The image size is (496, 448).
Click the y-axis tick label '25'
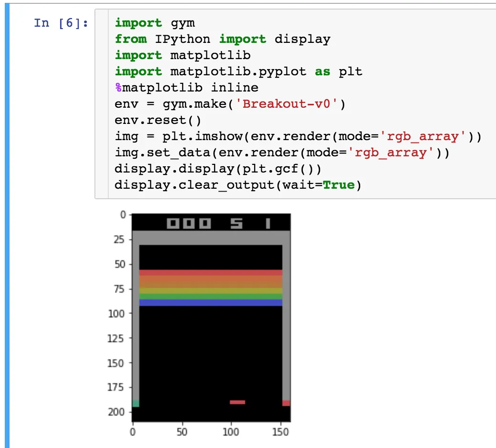(x=119, y=239)
